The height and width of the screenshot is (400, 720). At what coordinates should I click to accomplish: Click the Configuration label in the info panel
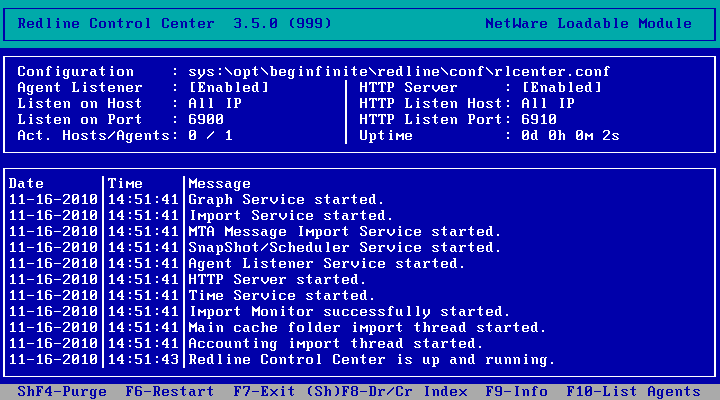[76, 72]
